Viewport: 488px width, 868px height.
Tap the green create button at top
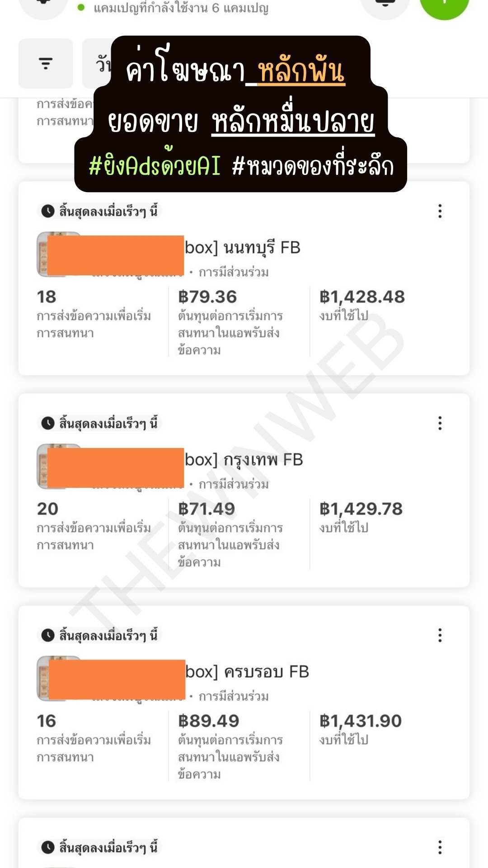tap(445, 5)
